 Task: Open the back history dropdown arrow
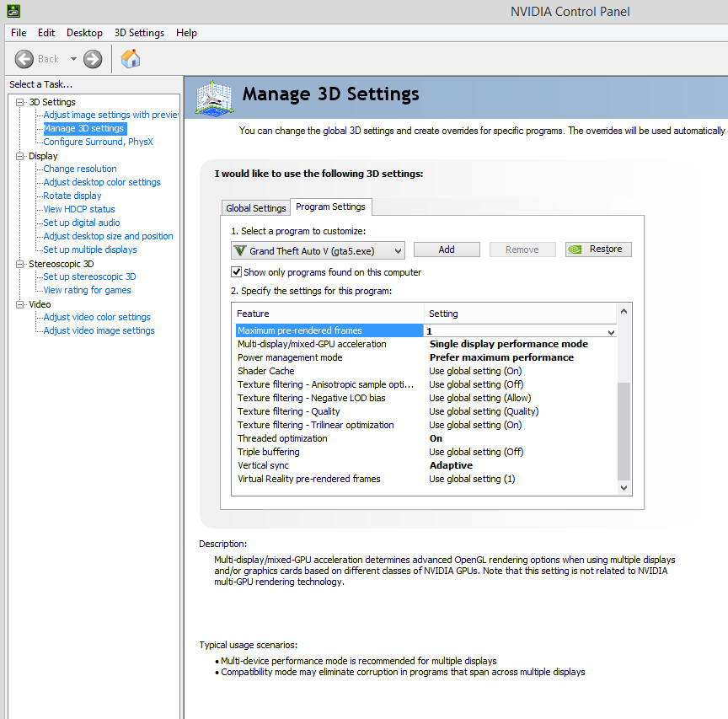[x=73, y=59]
